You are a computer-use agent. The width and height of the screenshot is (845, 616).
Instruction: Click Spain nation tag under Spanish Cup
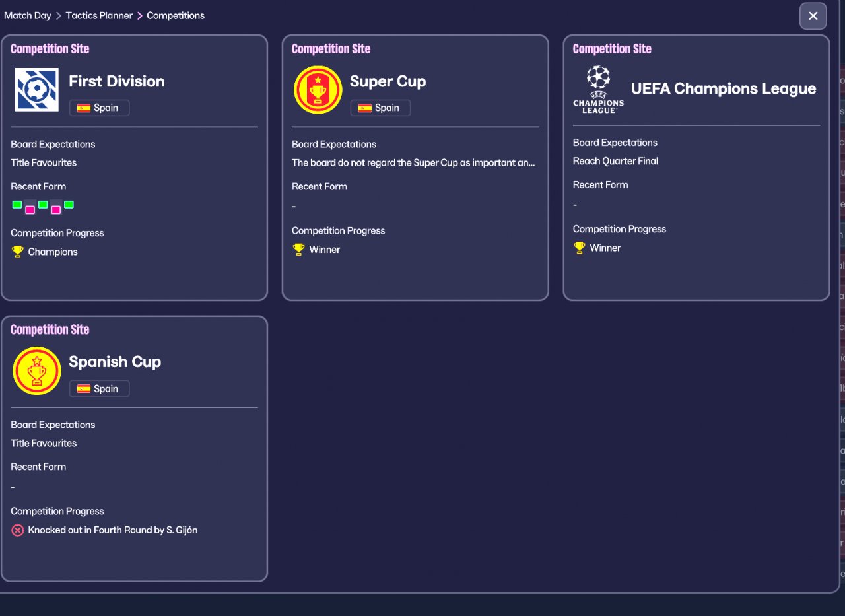pos(99,389)
